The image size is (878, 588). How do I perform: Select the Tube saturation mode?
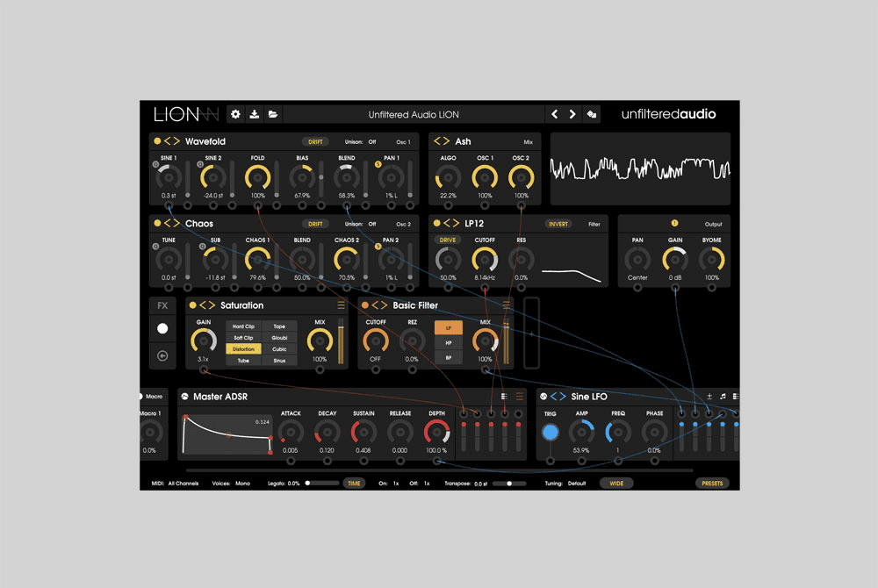(243, 361)
